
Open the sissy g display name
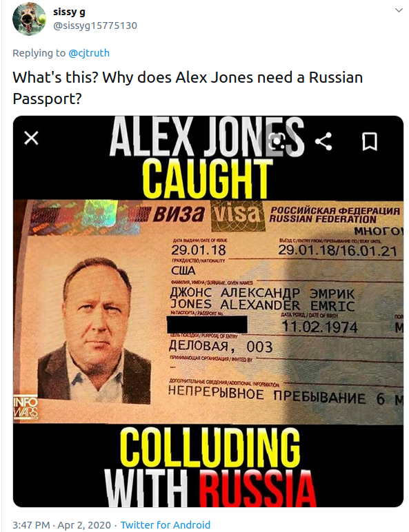coord(69,12)
